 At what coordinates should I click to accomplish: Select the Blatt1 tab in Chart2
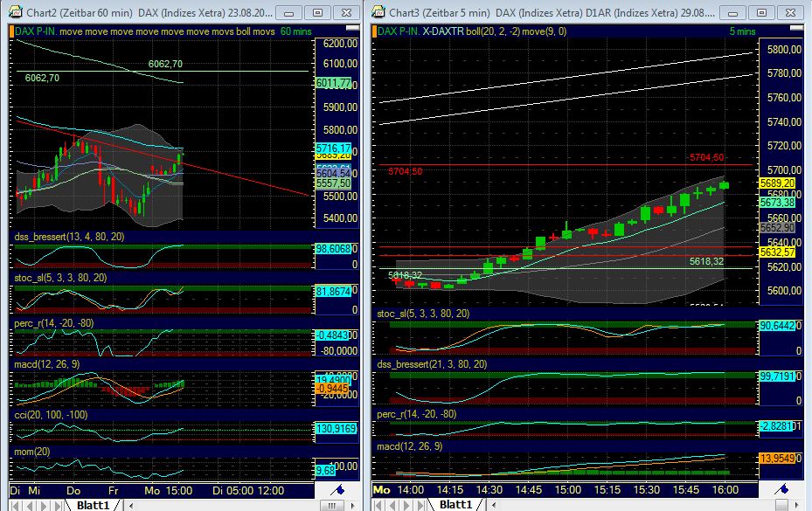click(92, 505)
